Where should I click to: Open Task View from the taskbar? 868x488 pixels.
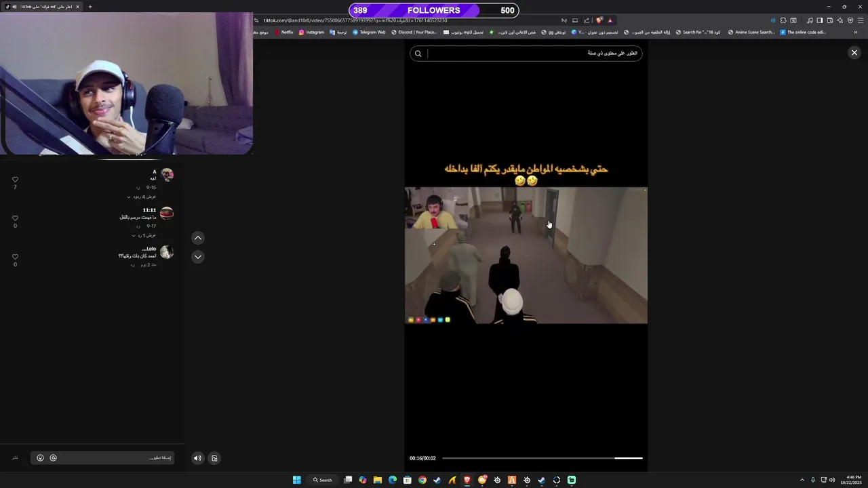[x=348, y=480]
